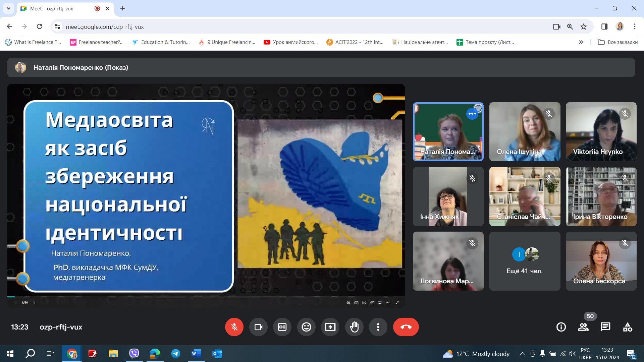Open bookmark Національне агент...
This screenshot has width=644, height=362.
[420, 42]
